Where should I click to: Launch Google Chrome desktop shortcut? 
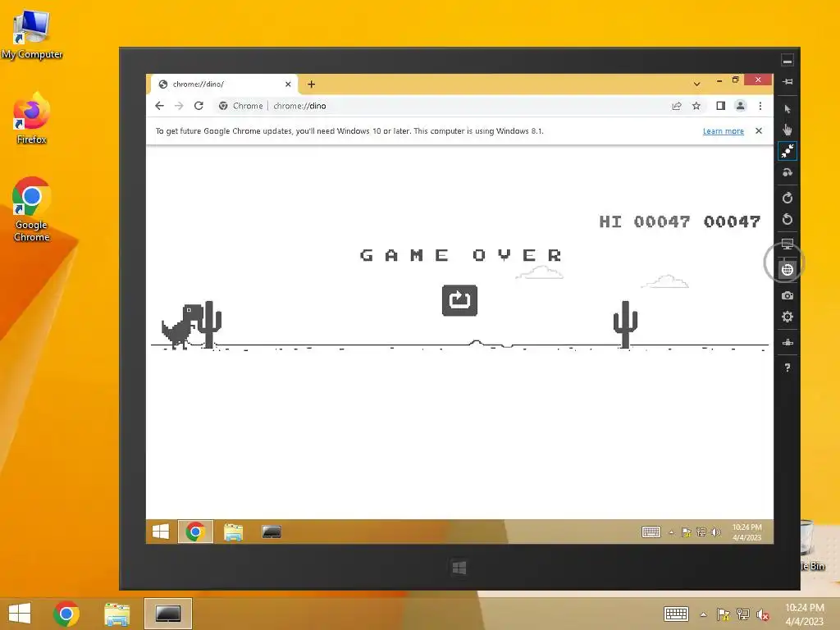(32, 209)
